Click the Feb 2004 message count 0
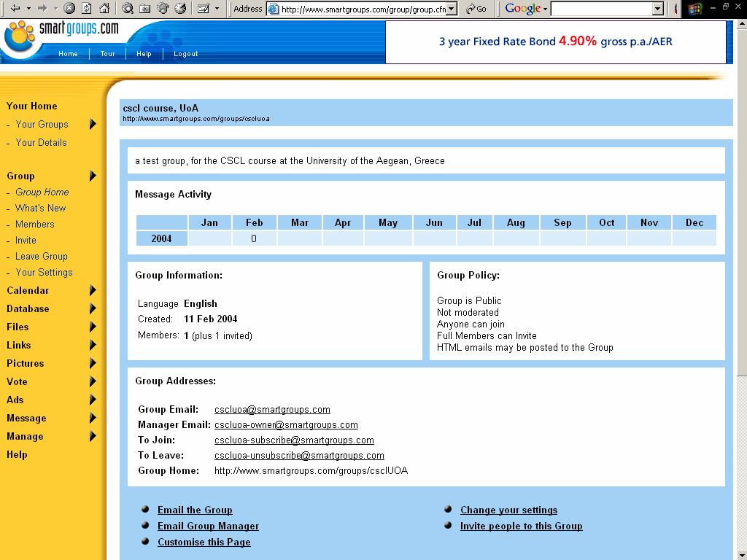 click(254, 238)
